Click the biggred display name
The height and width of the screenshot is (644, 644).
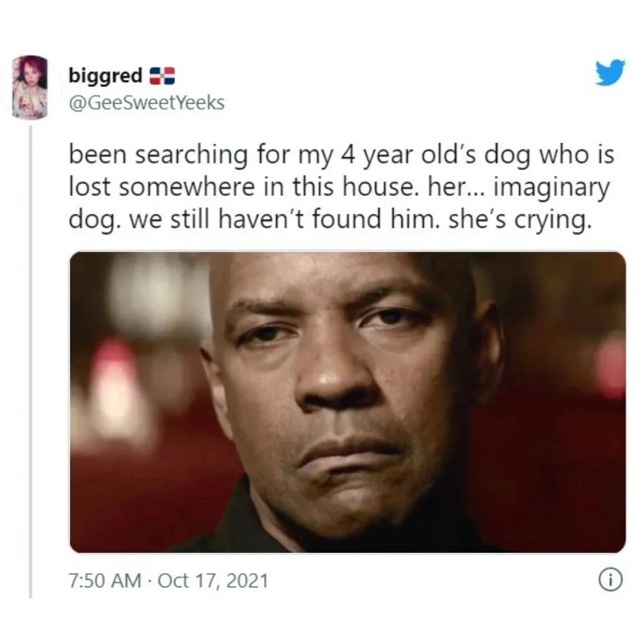[105, 77]
